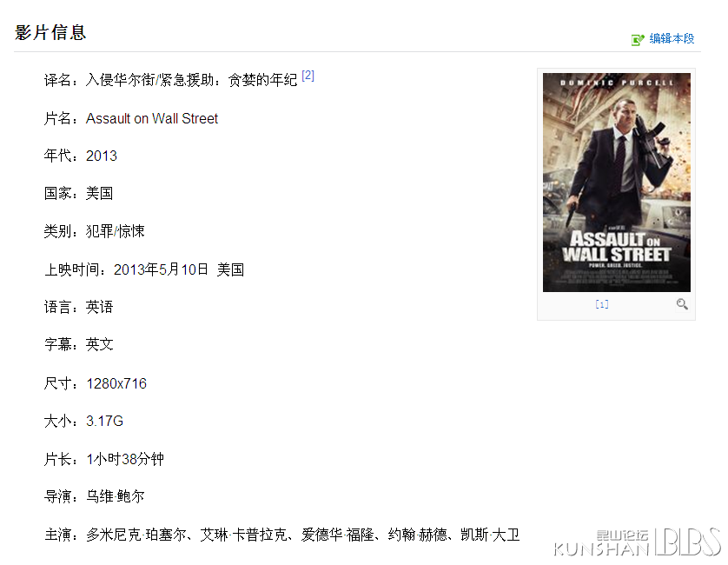Follow the [2] reference superscript

tap(308, 76)
